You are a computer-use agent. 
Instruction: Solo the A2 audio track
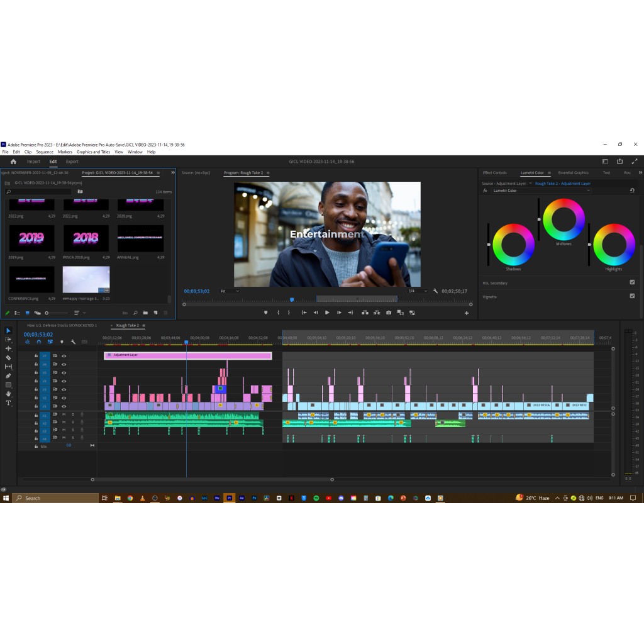73,423
